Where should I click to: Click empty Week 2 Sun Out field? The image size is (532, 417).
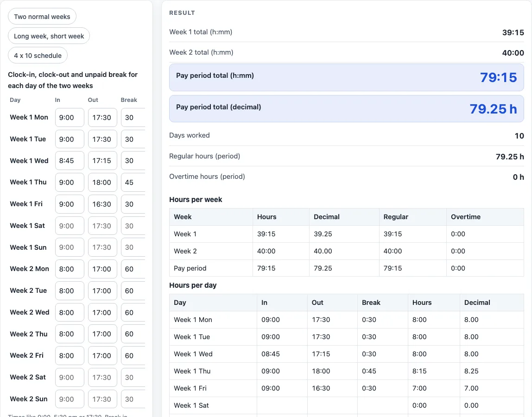click(102, 398)
